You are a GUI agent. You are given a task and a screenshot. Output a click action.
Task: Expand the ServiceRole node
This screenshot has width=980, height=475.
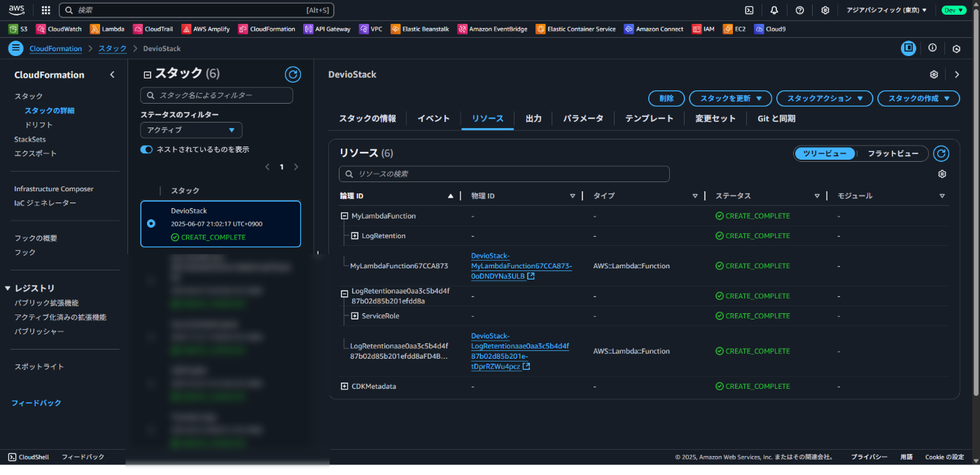click(355, 316)
